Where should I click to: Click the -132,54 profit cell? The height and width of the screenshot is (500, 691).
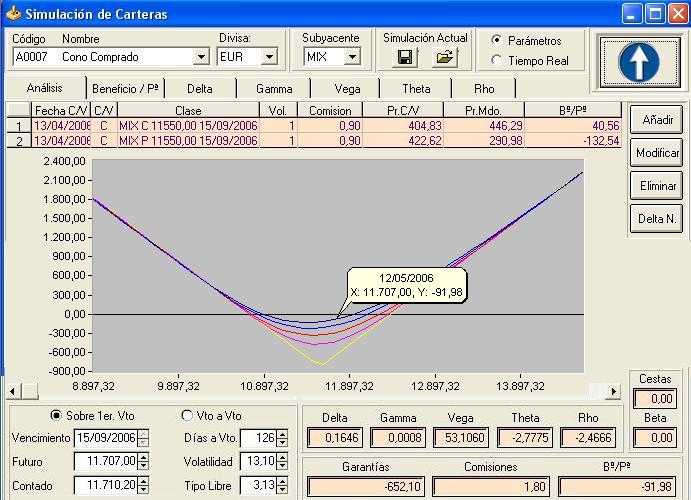(x=572, y=141)
